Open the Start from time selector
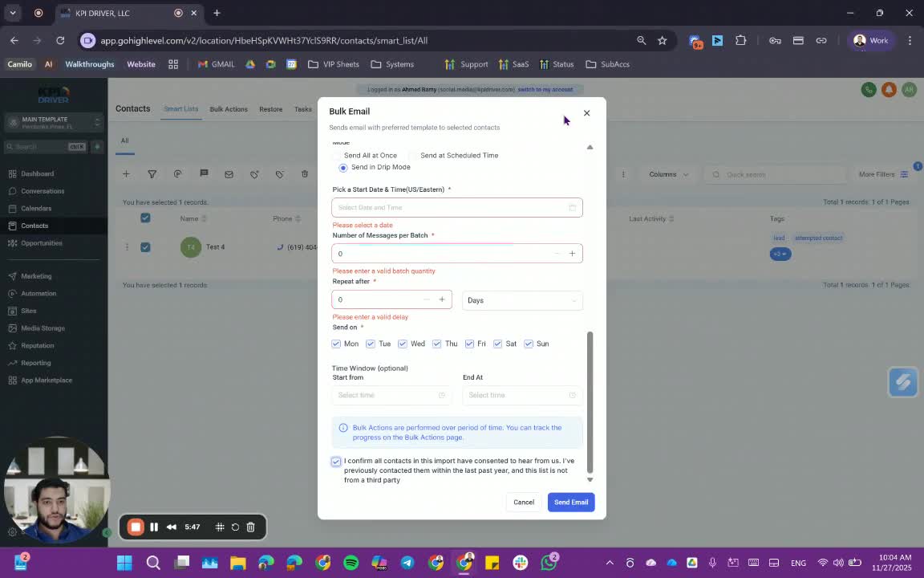 pyautogui.click(x=391, y=395)
